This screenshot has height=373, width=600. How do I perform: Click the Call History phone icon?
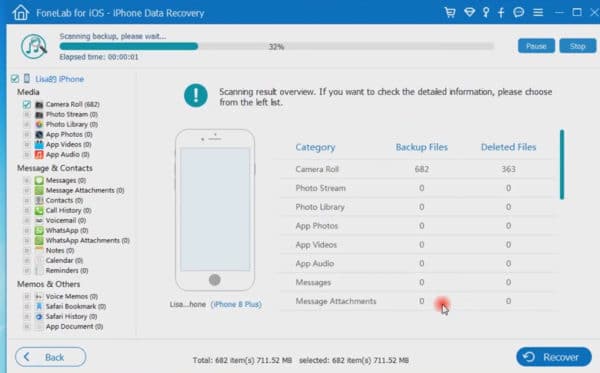[x=39, y=210]
